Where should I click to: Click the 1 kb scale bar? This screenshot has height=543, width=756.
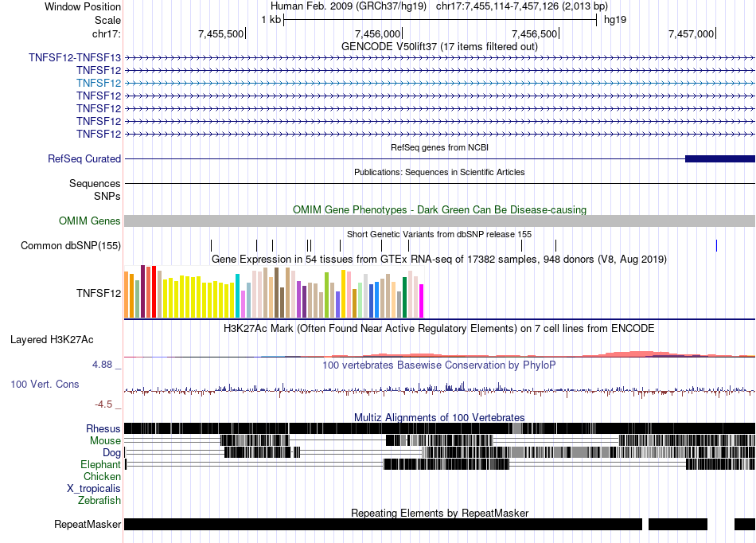coord(440,20)
